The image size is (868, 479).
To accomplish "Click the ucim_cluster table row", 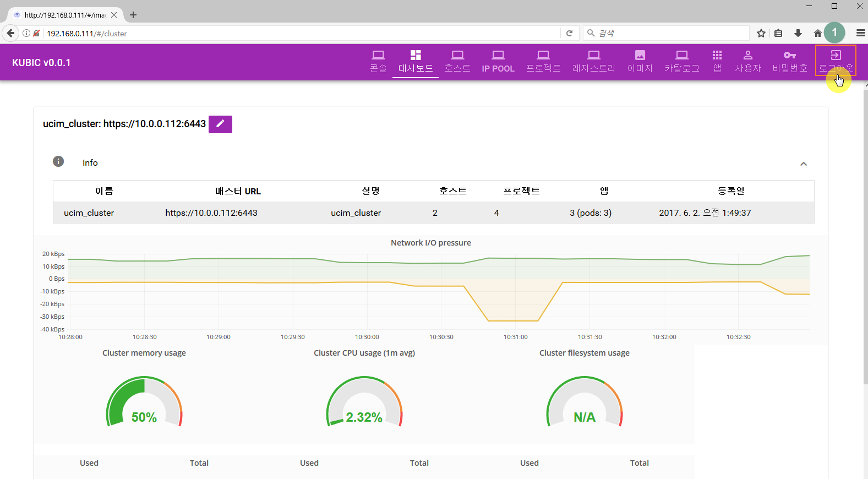I will (433, 213).
